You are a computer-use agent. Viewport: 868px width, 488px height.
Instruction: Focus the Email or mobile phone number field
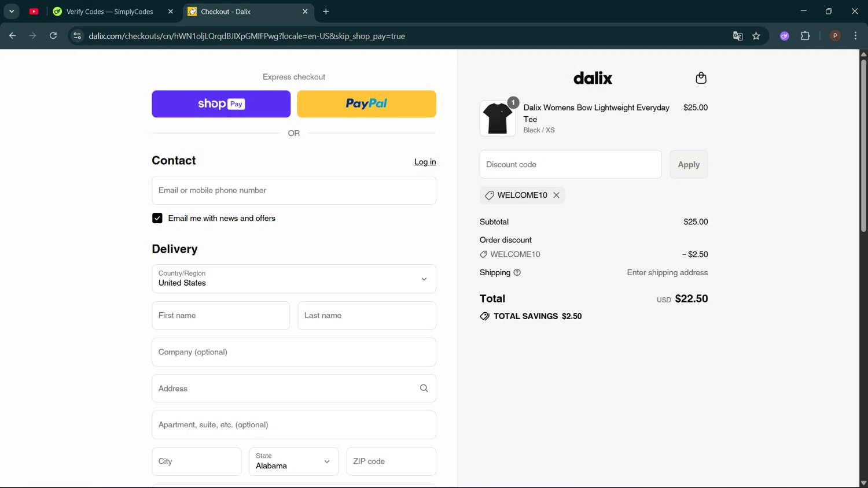(294, 190)
